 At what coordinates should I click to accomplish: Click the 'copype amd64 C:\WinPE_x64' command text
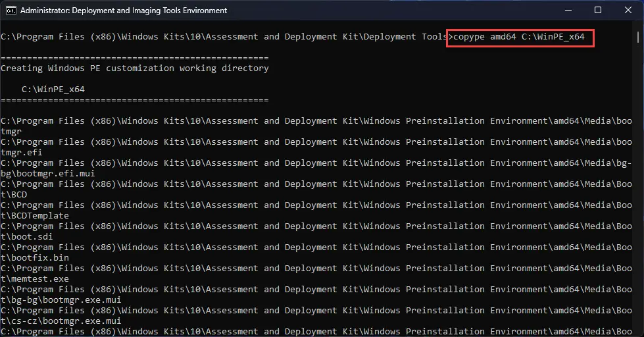click(519, 37)
